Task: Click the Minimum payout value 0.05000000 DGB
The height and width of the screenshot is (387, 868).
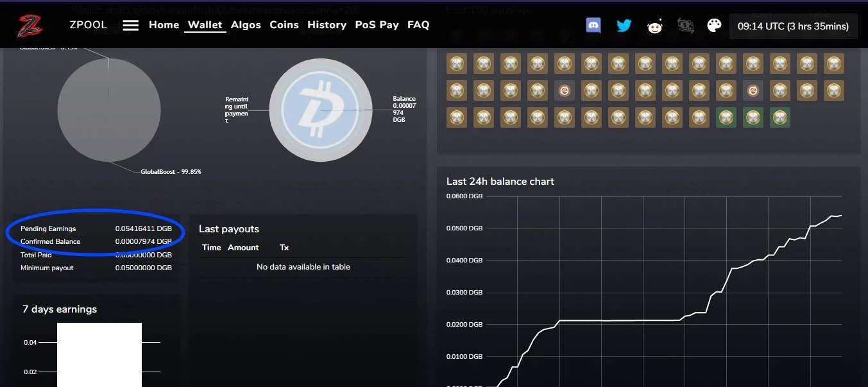Action: 144,268
